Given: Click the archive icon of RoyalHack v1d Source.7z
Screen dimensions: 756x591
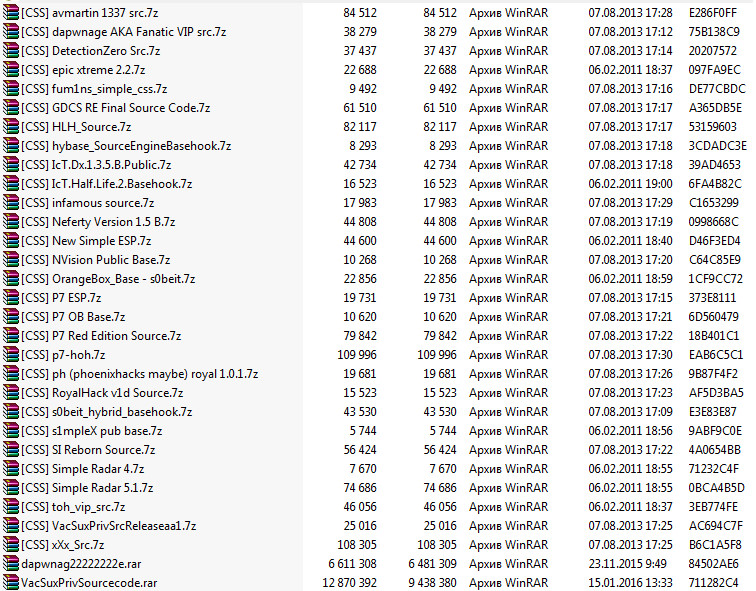Looking at the screenshot, I should (x=11, y=393).
